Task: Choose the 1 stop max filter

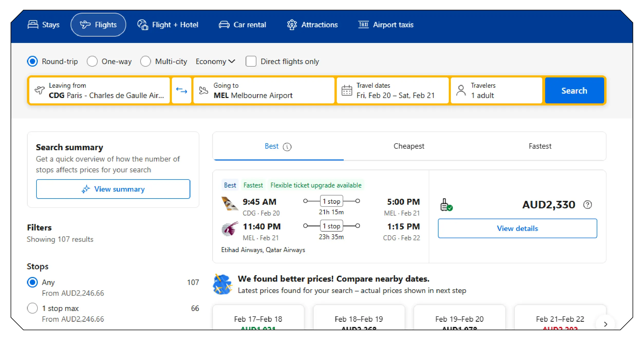Action: tap(32, 308)
